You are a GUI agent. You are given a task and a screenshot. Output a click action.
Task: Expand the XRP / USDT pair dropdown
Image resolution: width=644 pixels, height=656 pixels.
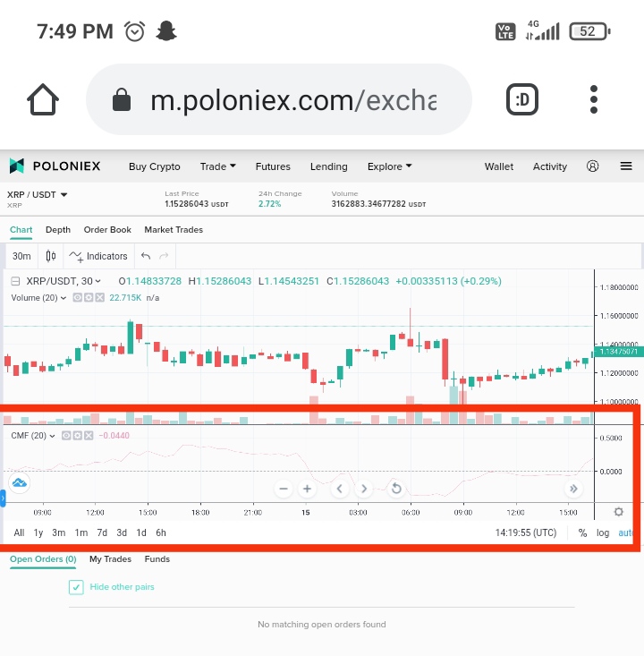click(x=38, y=194)
